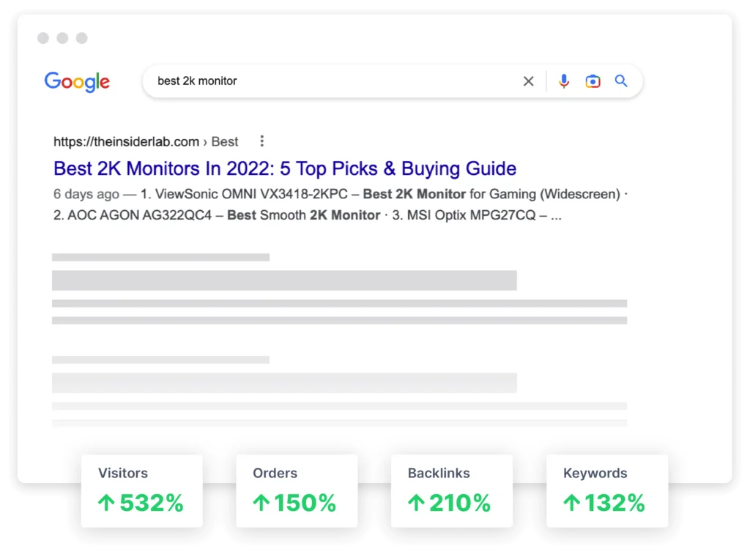Viewport: 750px width, 560px height.
Task: Click the Google logo
Action: 77,82
